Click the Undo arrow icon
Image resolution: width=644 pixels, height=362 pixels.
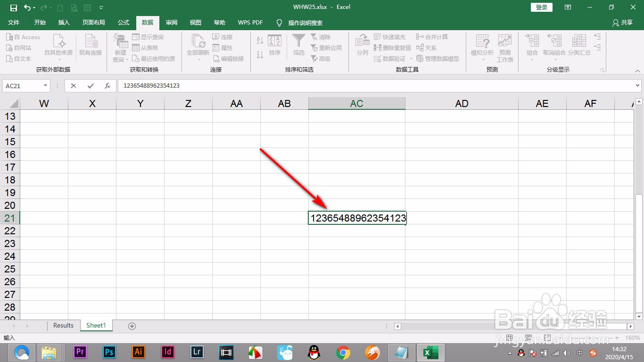[27, 8]
